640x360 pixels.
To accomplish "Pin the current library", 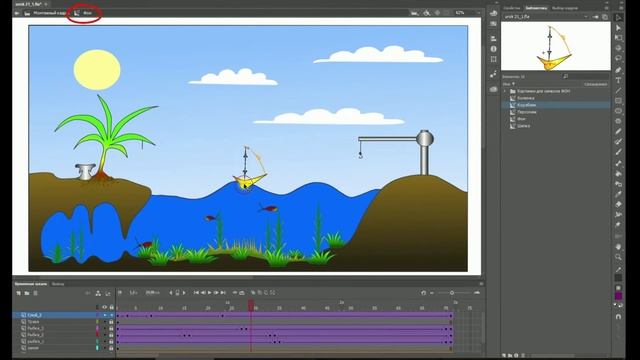I will point(596,17).
